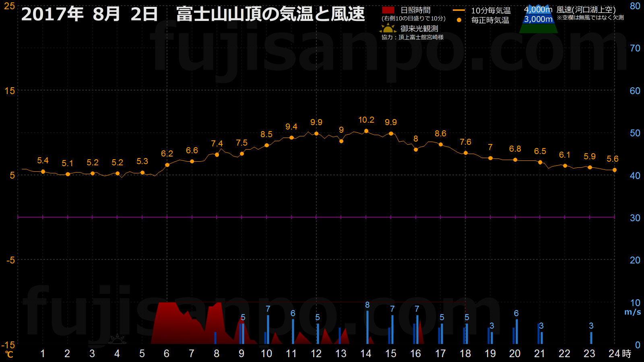Click the temperature label 5.4
644x362 pixels.
[x=43, y=160]
